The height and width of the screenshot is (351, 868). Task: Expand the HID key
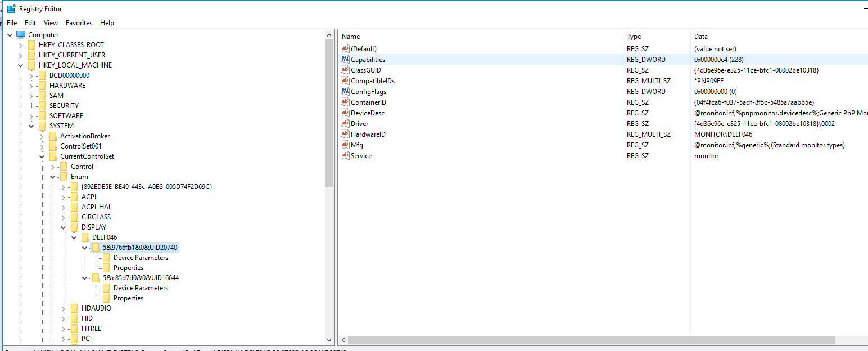64,318
